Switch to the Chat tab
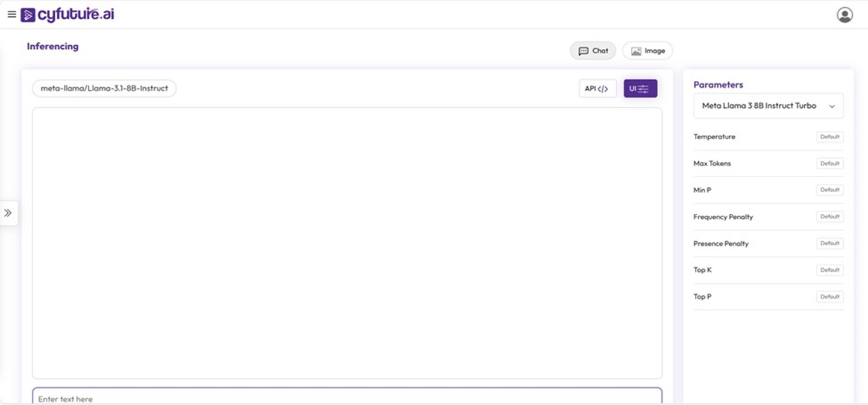Image resolution: width=868 pixels, height=405 pixels. tap(593, 51)
